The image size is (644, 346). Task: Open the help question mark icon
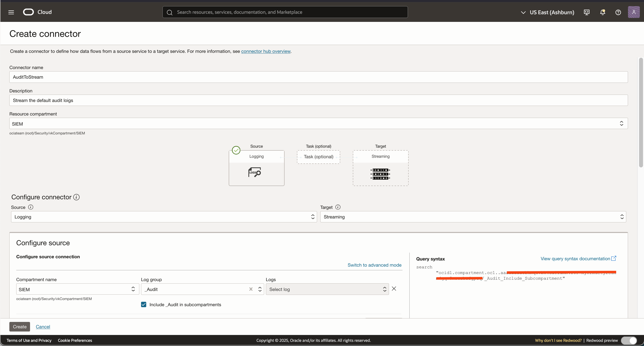(618, 12)
